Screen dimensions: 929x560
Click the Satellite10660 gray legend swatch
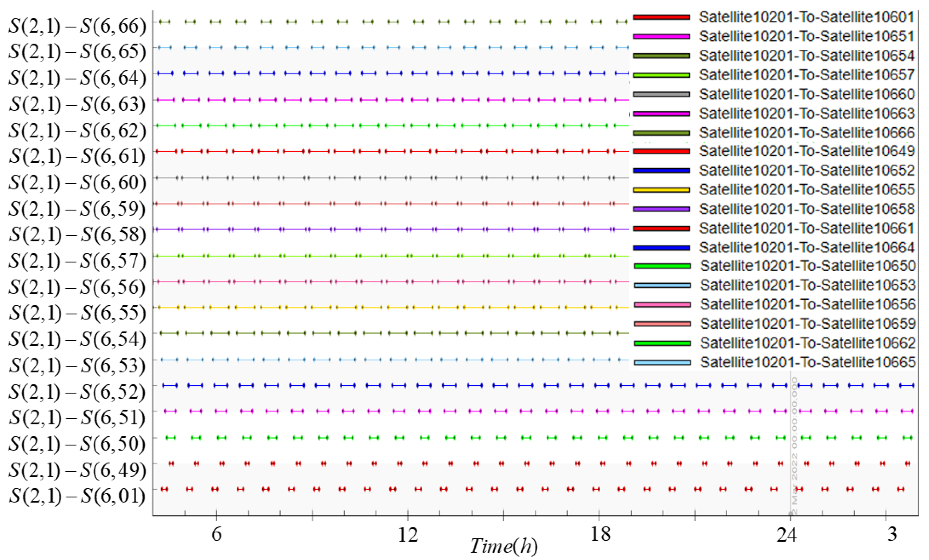(x=661, y=94)
